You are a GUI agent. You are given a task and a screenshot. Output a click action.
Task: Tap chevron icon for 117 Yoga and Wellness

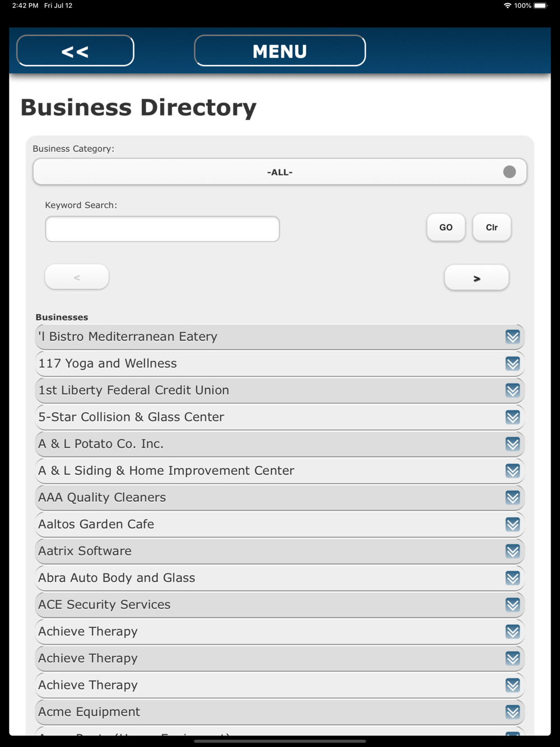coord(512,363)
